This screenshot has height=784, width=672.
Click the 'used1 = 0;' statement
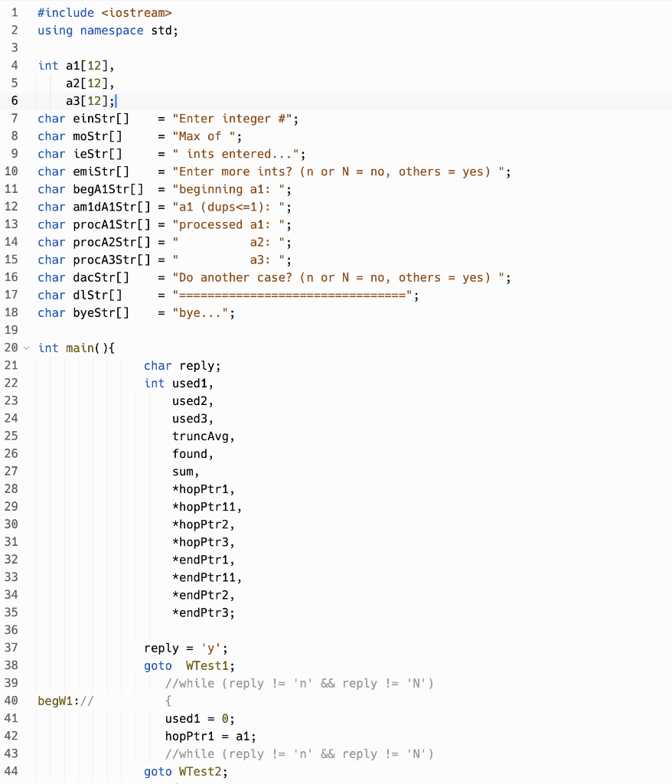200,719
